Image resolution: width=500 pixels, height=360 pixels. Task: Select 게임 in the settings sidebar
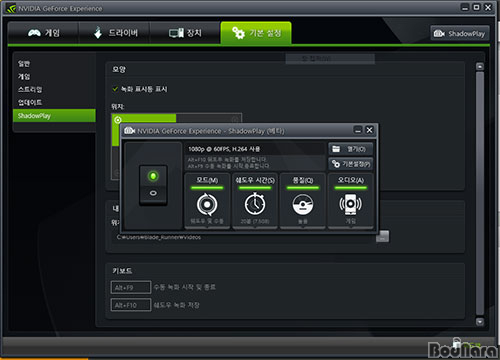(24, 76)
